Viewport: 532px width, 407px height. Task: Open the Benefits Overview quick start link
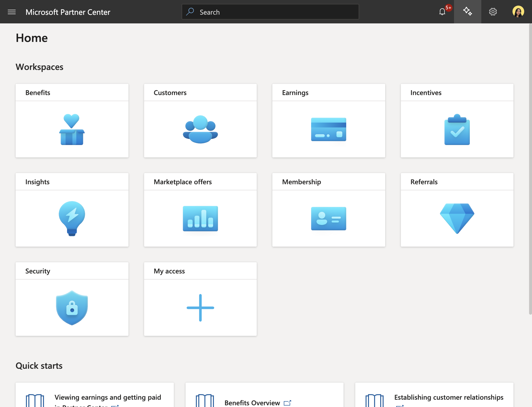[x=252, y=403]
